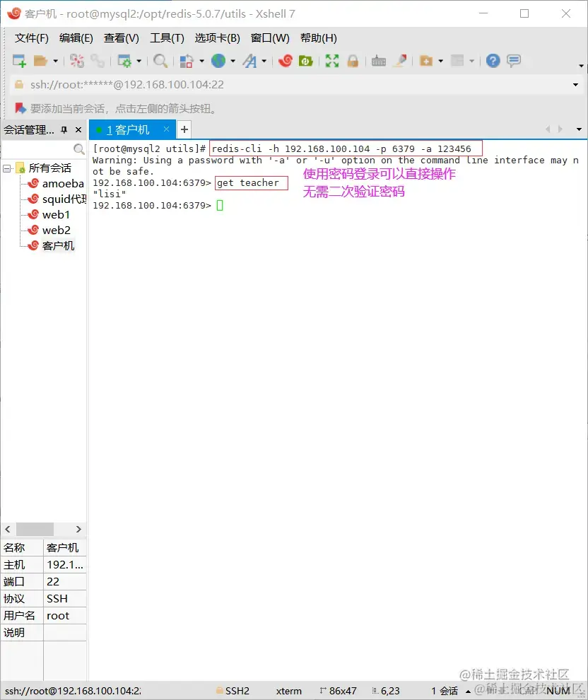Screen dimensions: 588x700
Task: Open help with blue question mark icon
Action: (493, 61)
